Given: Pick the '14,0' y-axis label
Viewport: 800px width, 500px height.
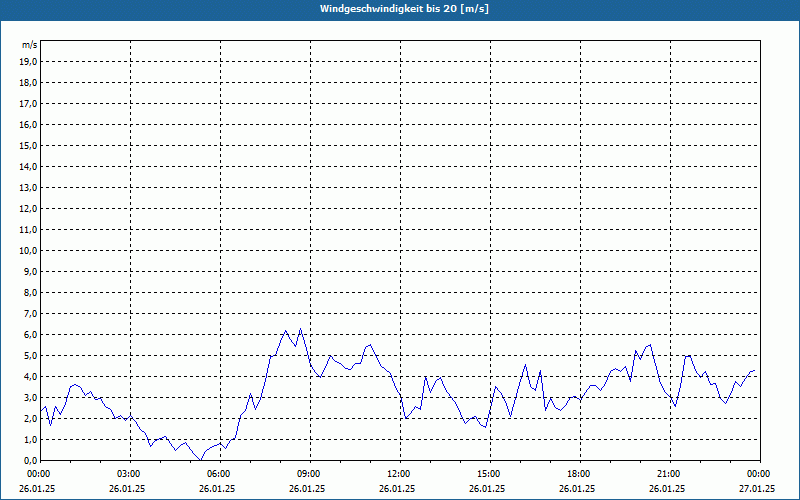Looking at the screenshot, I should pyautogui.click(x=28, y=166).
